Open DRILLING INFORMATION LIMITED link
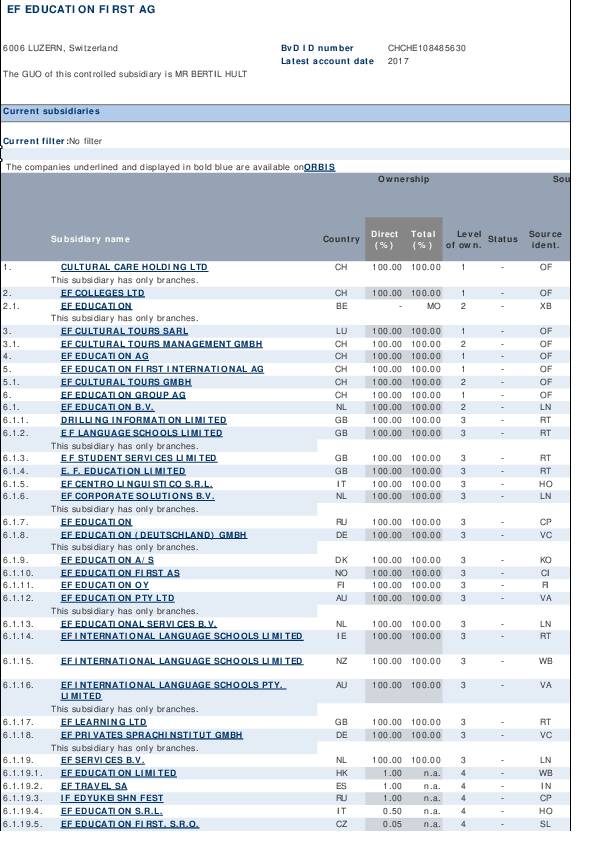This screenshot has width=595, height=842. pyautogui.click(x=143, y=420)
